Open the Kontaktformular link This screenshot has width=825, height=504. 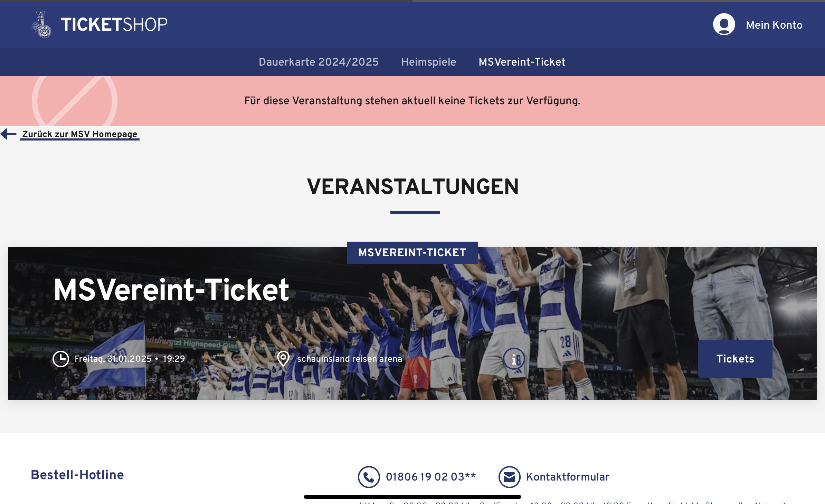568,477
